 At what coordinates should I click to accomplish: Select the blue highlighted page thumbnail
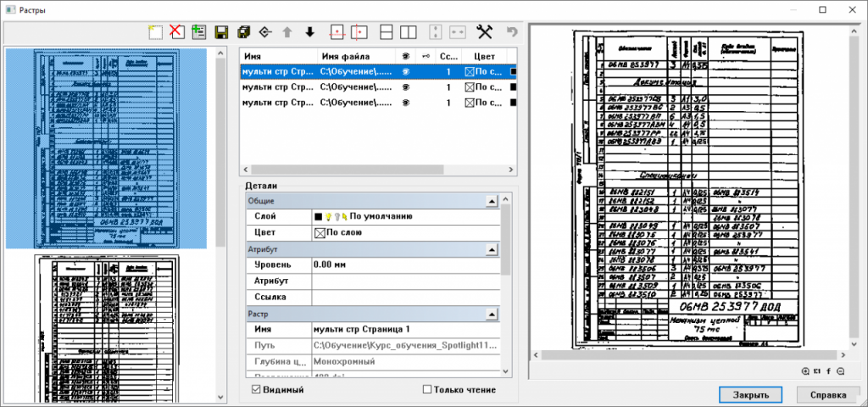point(106,148)
